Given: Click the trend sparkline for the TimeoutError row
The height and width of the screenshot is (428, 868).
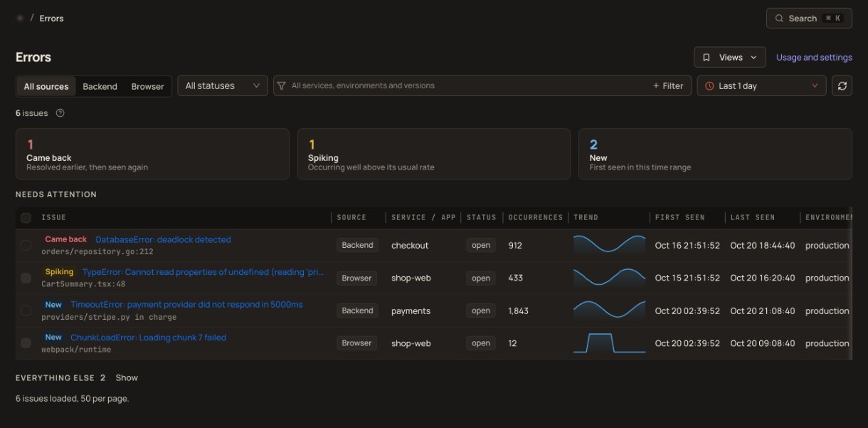Looking at the screenshot, I should coord(610,310).
